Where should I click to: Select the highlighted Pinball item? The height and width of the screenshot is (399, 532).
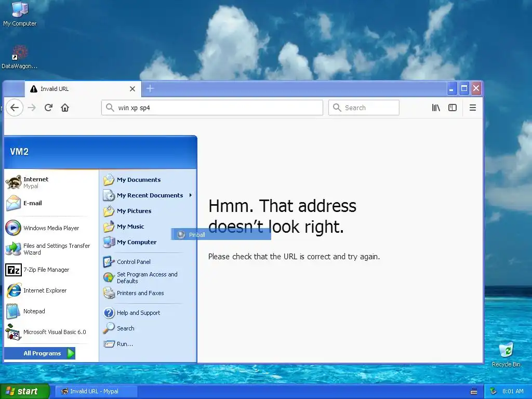(x=221, y=234)
